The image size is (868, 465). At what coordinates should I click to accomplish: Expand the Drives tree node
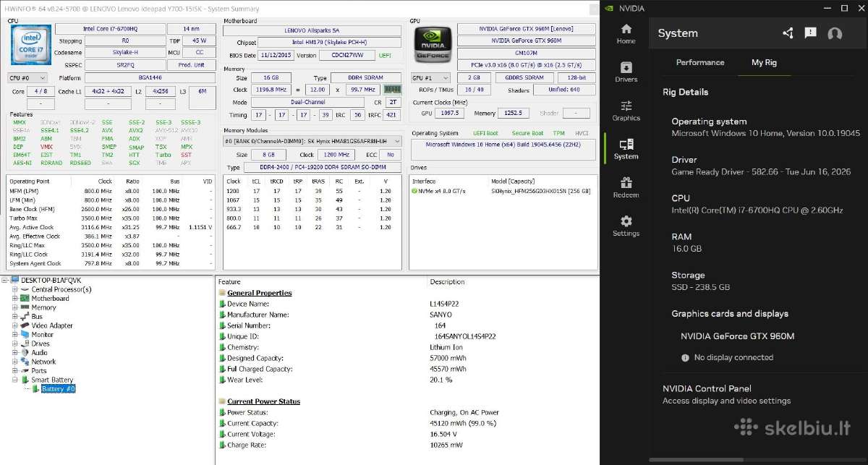(x=14, y=344)
